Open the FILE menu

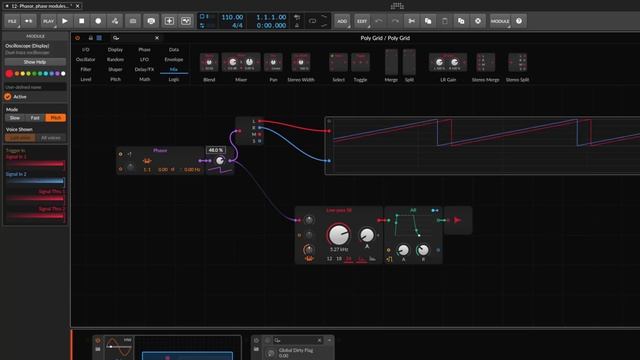click(x=12, y=21)
